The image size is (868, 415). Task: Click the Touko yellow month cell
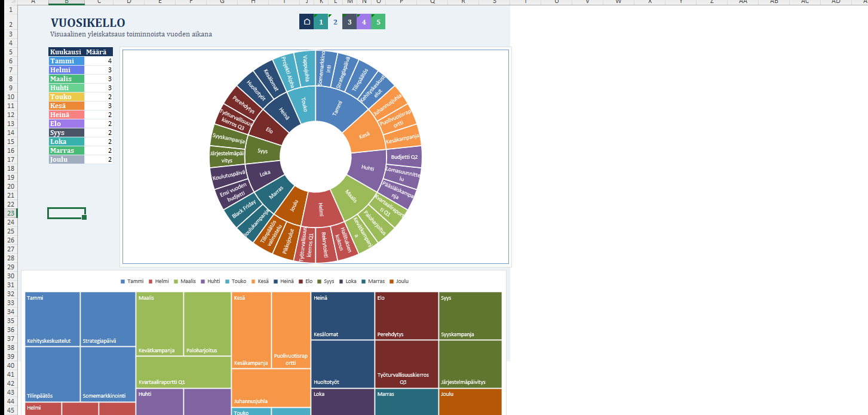pos(66,97)
